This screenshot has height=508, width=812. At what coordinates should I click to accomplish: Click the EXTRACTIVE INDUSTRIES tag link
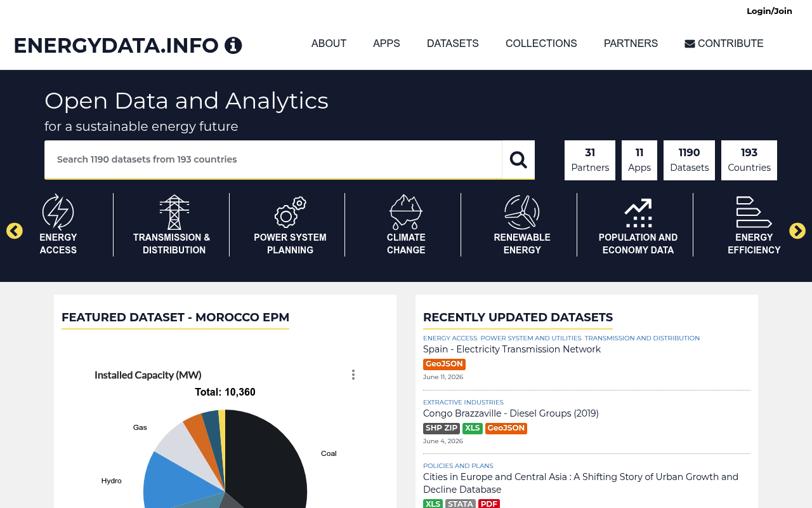tap(463, 403)
